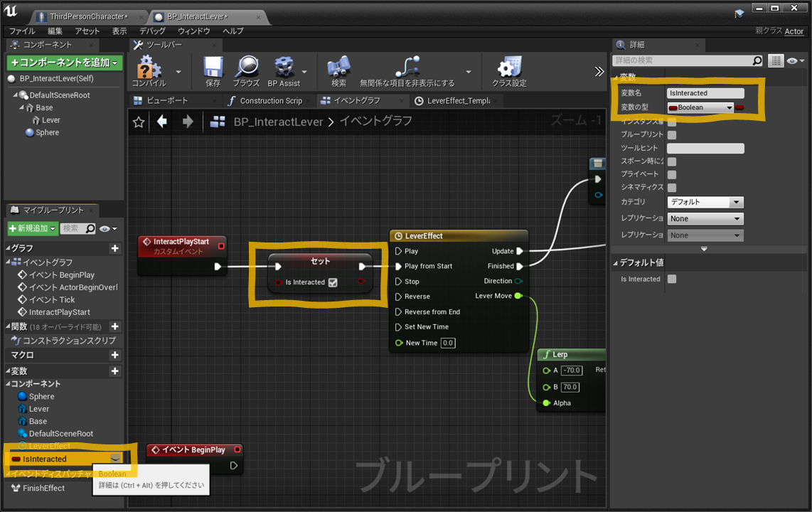Switch to Construction Script tab
The image size is (812, 512).
coord(271,101)
